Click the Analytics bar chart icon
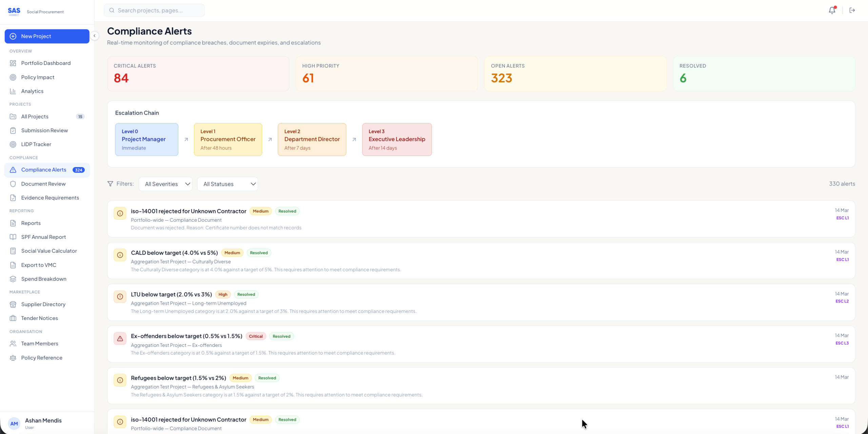Image resolution: width=868 pixels, height=434 pixels. tap(13, 91)
